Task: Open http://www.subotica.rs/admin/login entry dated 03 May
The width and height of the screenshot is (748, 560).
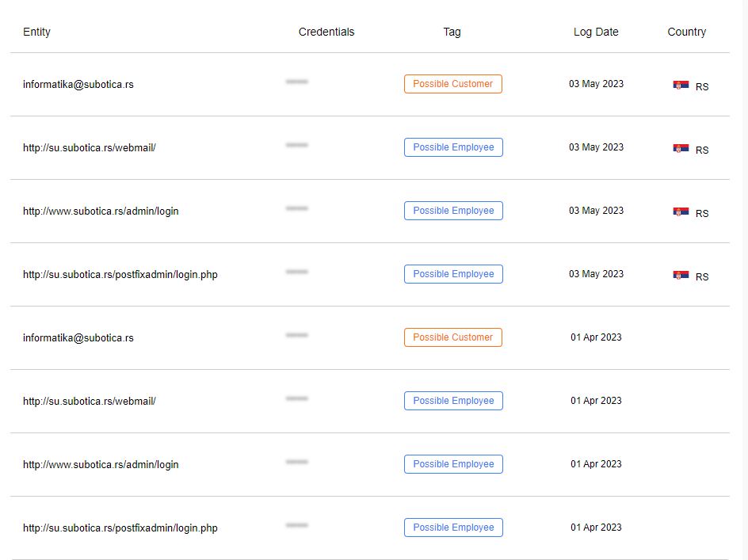Action: click(101, 211)
